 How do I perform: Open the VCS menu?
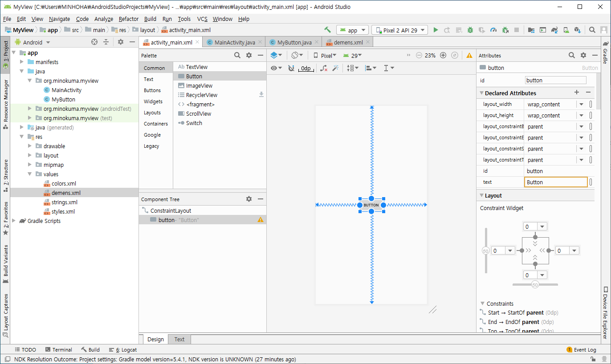(202, 19)
